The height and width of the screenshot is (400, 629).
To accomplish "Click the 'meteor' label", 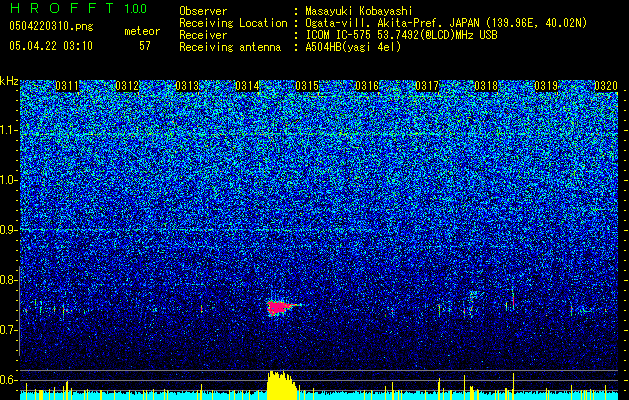I will (x=142, y=31).
